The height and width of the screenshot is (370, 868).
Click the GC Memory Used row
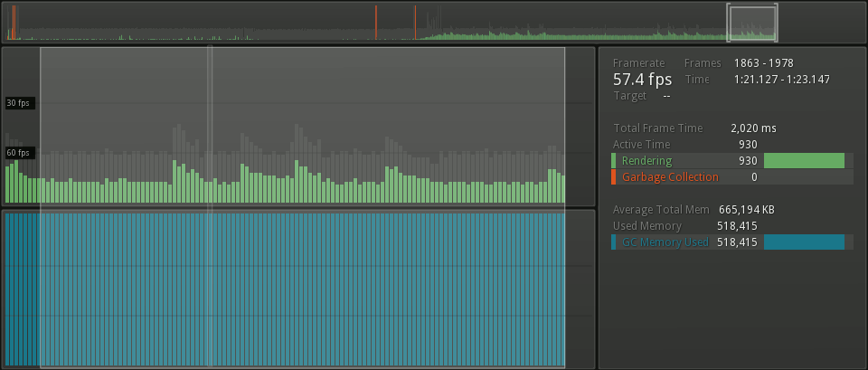click(x=731, y=242)
